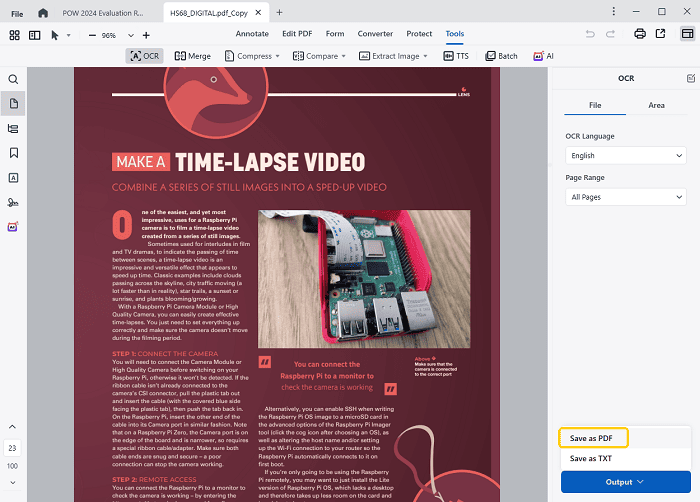Screen dimensions: 700x502
Task: Toggle the OCR tool in toolbar
Action: click(x=146, y=56)
